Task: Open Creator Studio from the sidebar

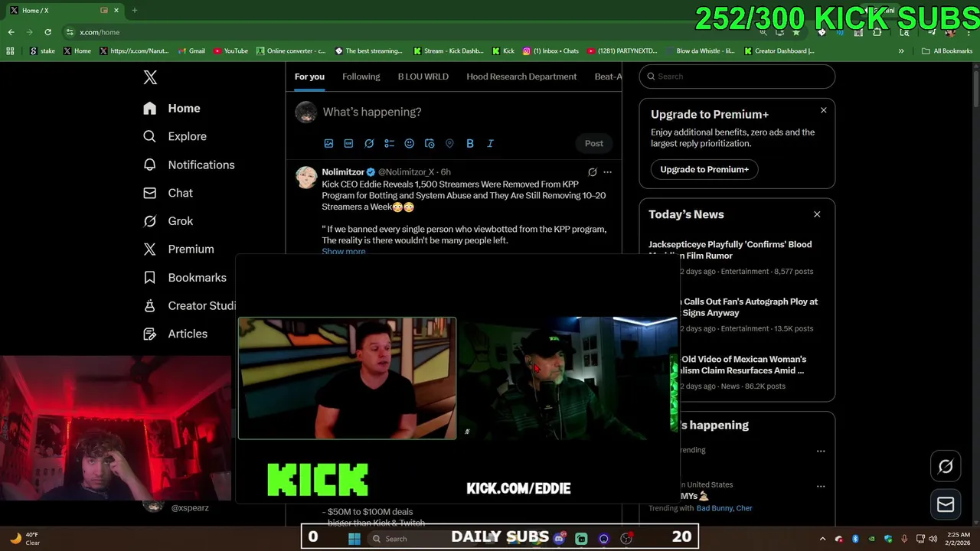Action: [x=190, y=305]
